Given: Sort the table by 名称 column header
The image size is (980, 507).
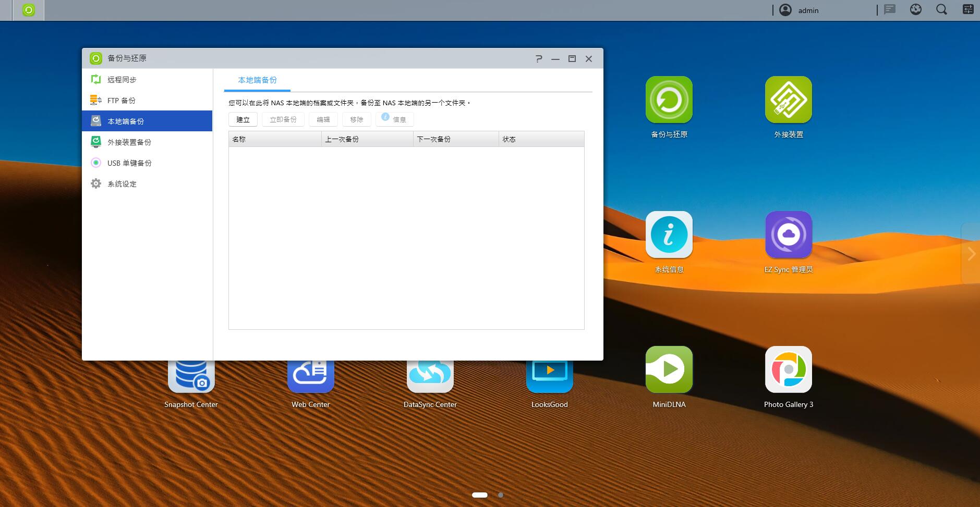Looking at the screenshot, I should pos(274,139).
